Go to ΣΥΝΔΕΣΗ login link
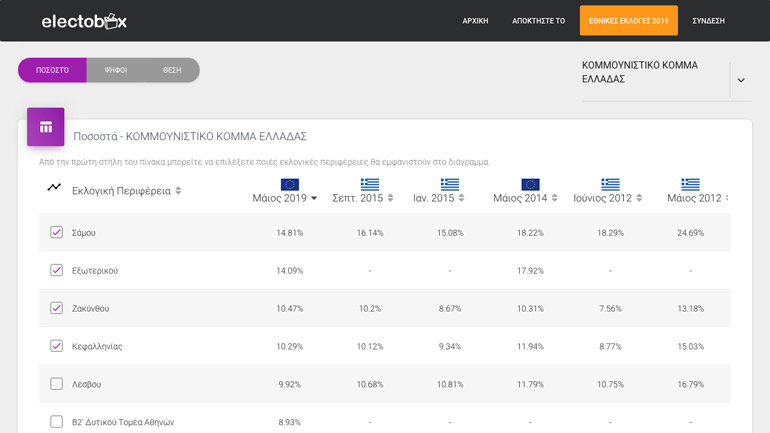Screen dimensions: 770x433 pyautogui.click(x=708, y=21)
